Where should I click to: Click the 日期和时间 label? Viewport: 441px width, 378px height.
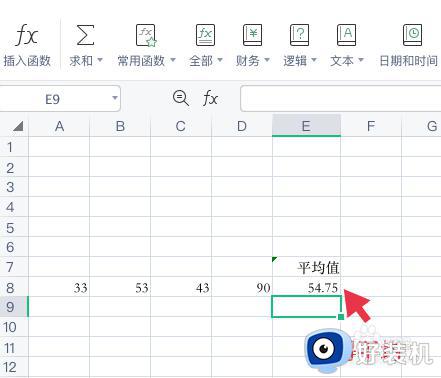tap(409, 61)
